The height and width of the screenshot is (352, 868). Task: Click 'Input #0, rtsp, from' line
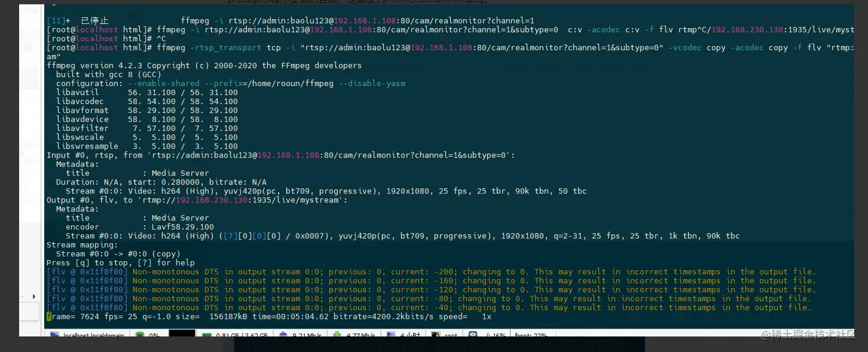pos(281,155)
